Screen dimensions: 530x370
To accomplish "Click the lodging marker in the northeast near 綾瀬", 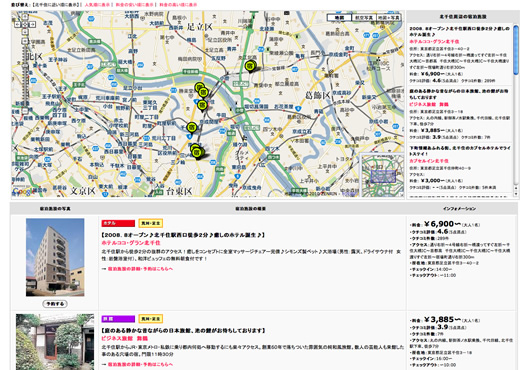I will tap(250, 67).
